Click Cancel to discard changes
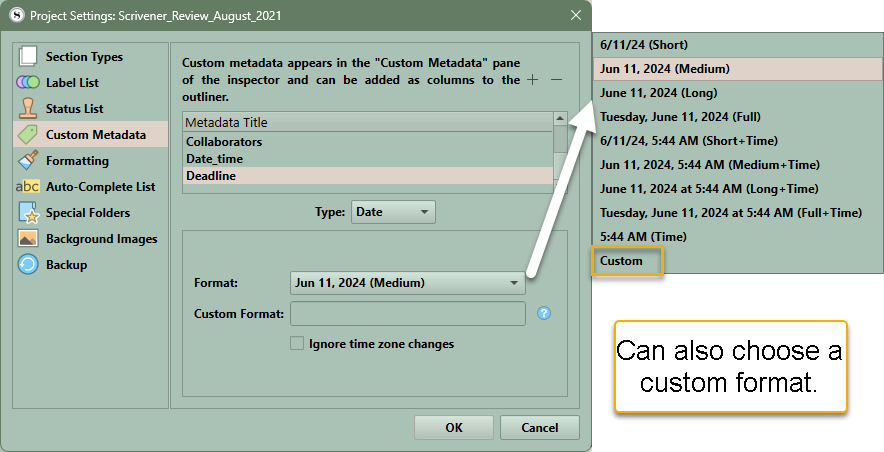The image size is (884, 452). pos(540,428)
